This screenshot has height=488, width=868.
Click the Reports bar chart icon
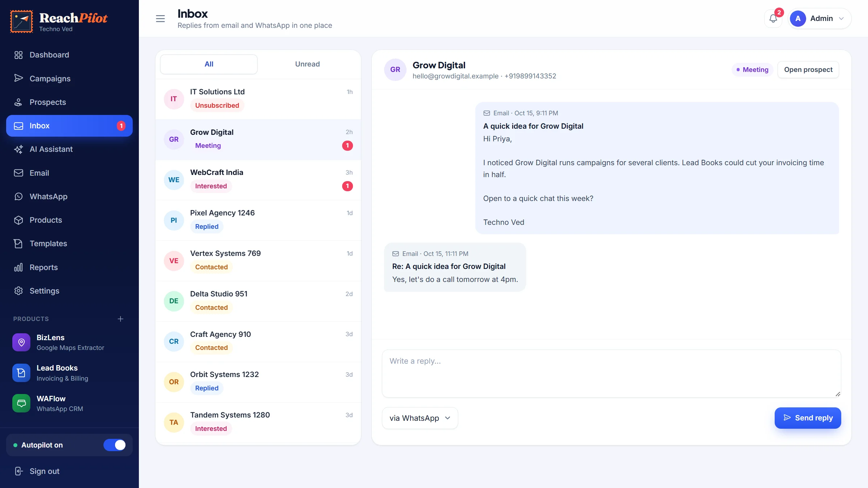tap(18, 267)
